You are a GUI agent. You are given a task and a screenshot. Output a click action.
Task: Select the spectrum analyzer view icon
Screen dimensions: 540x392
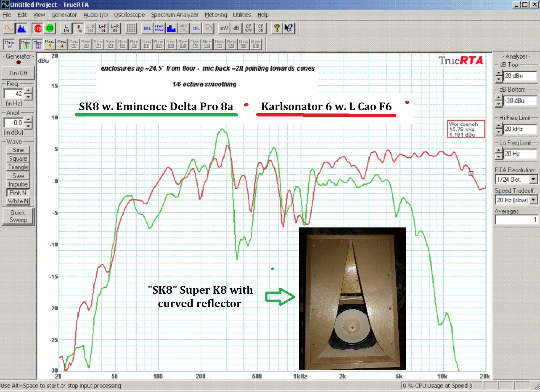21,28
